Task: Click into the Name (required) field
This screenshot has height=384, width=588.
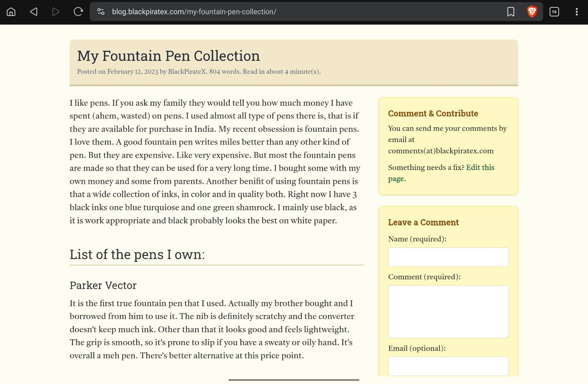Action: coord(448,257)
